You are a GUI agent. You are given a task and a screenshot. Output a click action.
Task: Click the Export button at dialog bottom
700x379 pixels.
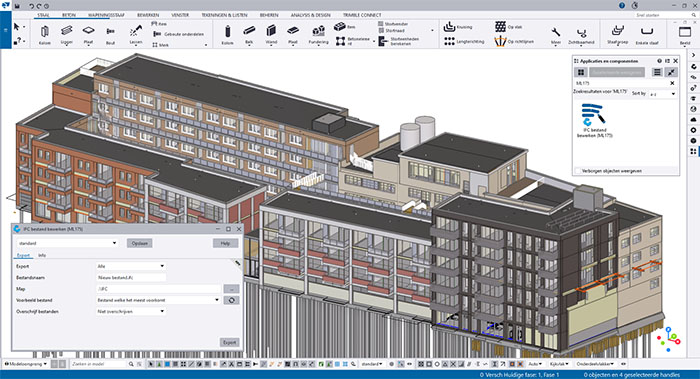pyautogui.click(x=229, y=342)
